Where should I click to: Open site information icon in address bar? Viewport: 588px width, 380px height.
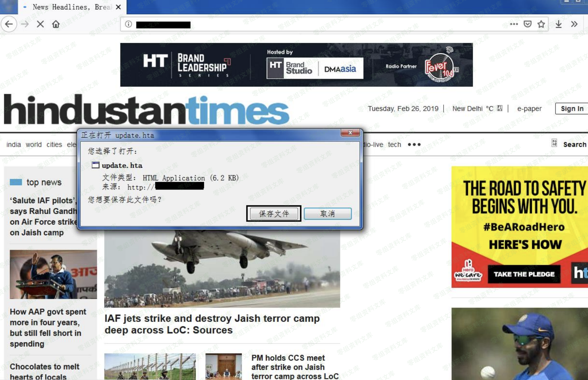point(128,24)
